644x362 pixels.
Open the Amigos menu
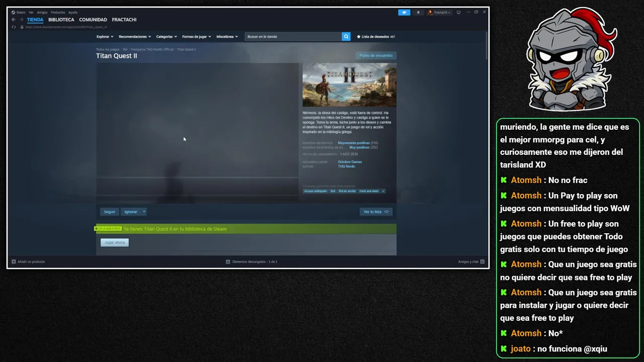tap(42, 12)
